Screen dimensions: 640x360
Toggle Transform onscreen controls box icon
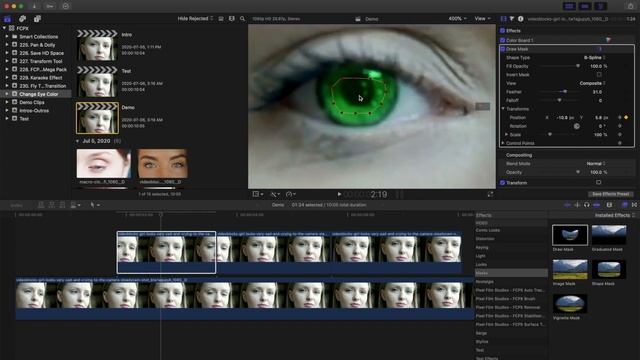(x=598, y=182)
